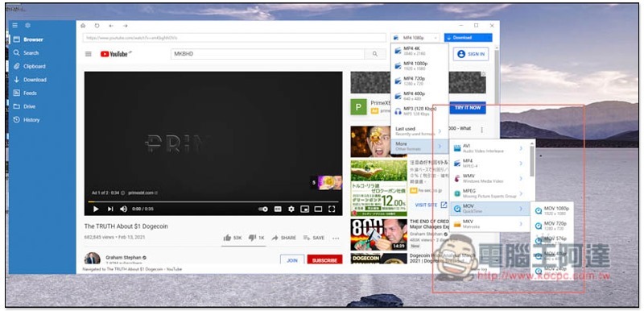Reload the page with the refresh icon
This screenshot has width=644, height=311.
click(x=97, y=26)
